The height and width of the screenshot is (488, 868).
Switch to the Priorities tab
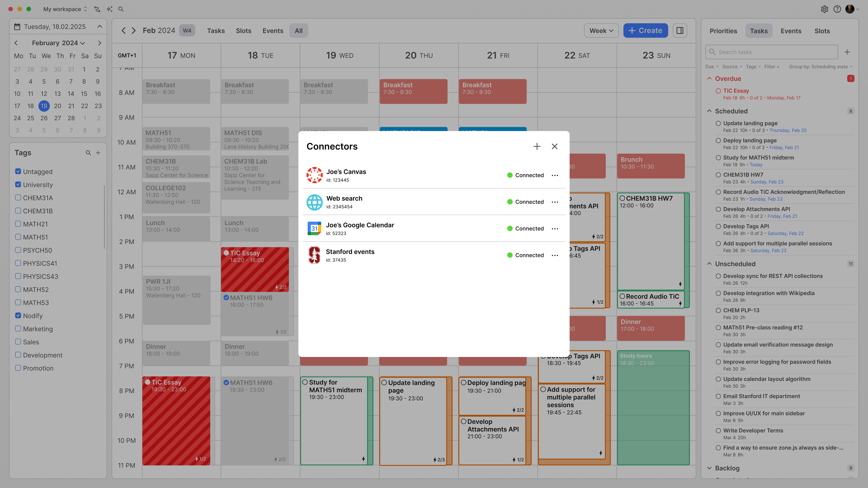(723, 31)
